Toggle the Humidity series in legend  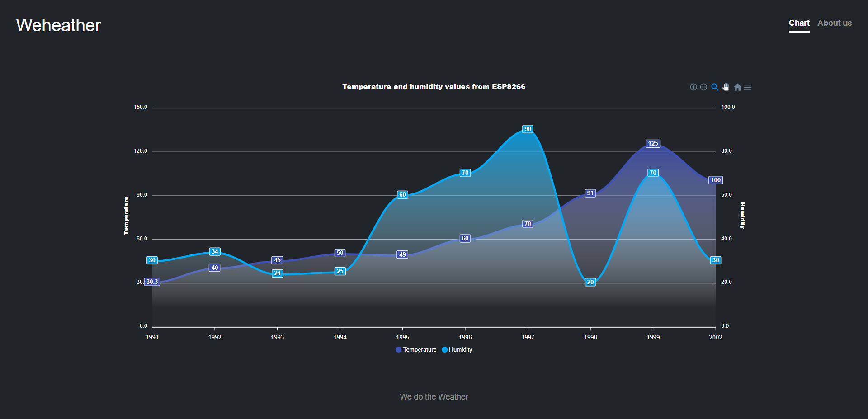460,350
